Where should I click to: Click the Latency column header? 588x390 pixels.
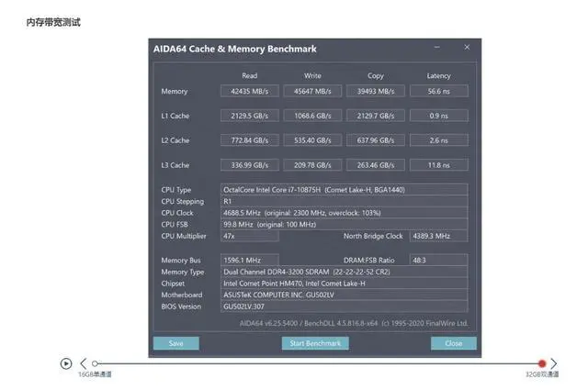pyautogui.click(x=439, y=76)
